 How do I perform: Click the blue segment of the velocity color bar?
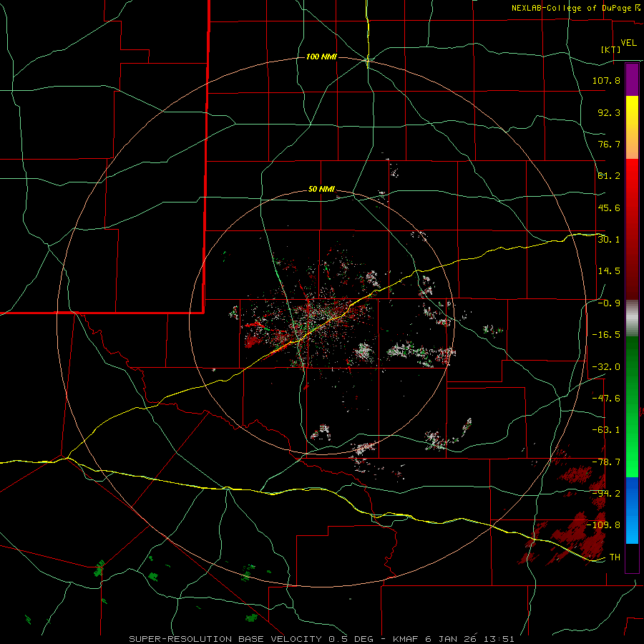coord(632,510)
